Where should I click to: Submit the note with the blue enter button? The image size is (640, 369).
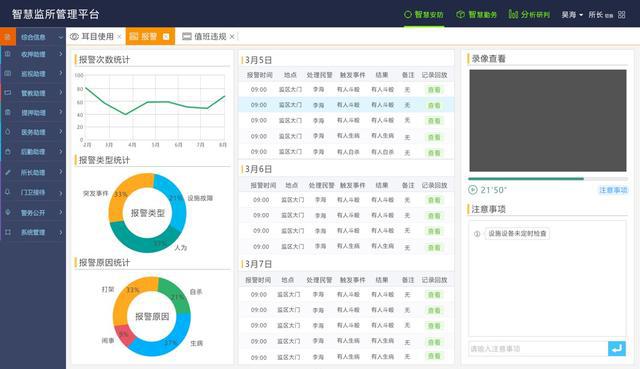[x=617, y=349]
